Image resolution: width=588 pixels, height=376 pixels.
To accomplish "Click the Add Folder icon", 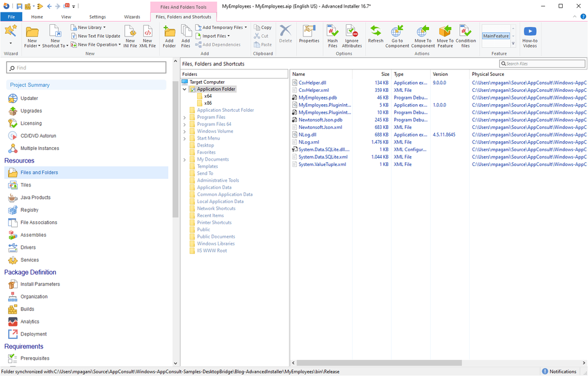I will (x=170, y=36).
